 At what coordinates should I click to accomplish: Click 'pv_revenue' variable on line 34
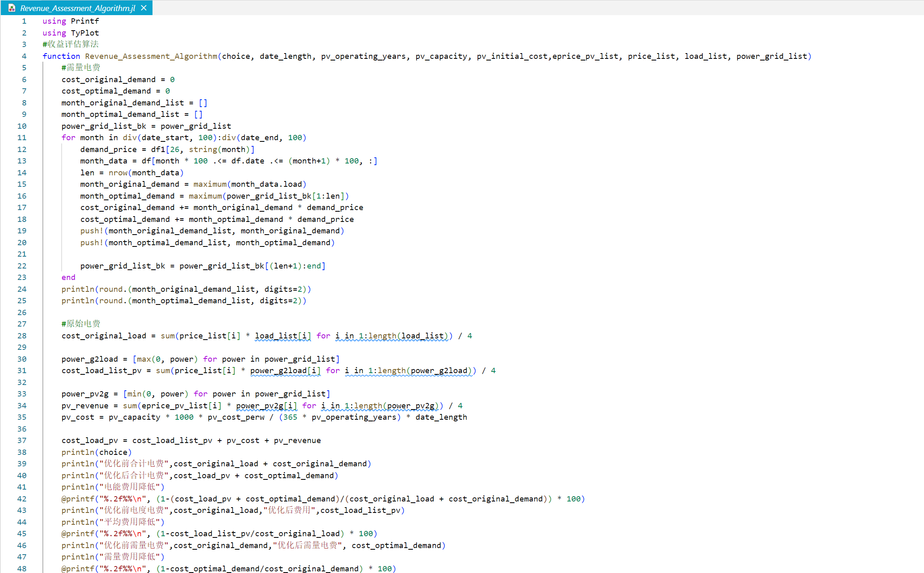click(x=85, y=405)
